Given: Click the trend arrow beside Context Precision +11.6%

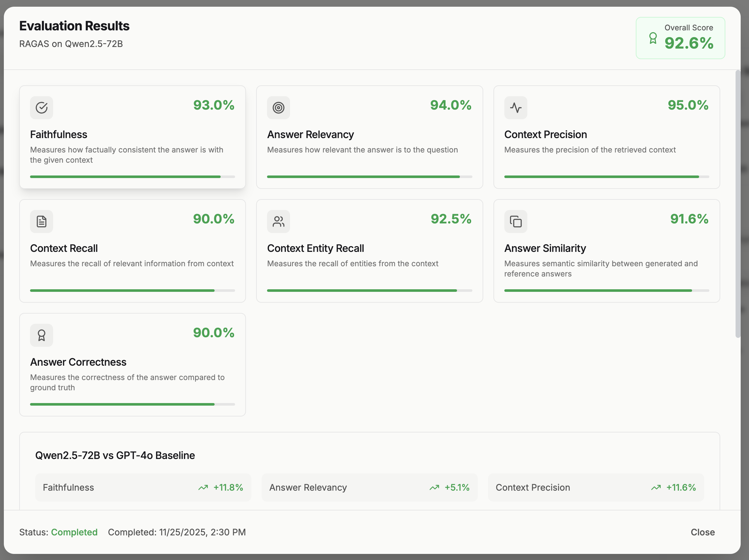Looking at the screenshot, I should pos(656,487).
